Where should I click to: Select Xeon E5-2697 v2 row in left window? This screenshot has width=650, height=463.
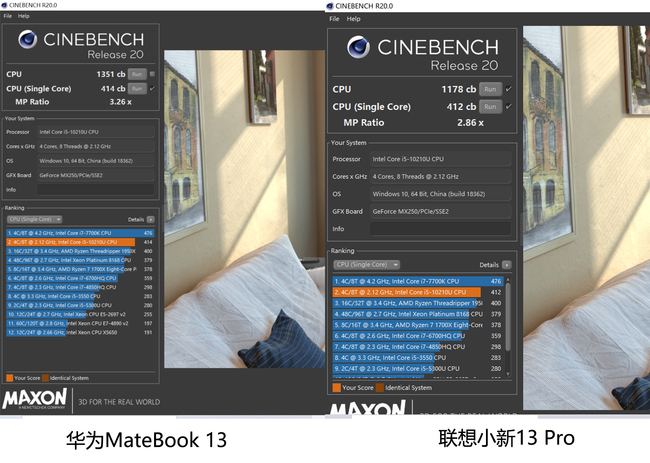80,314
